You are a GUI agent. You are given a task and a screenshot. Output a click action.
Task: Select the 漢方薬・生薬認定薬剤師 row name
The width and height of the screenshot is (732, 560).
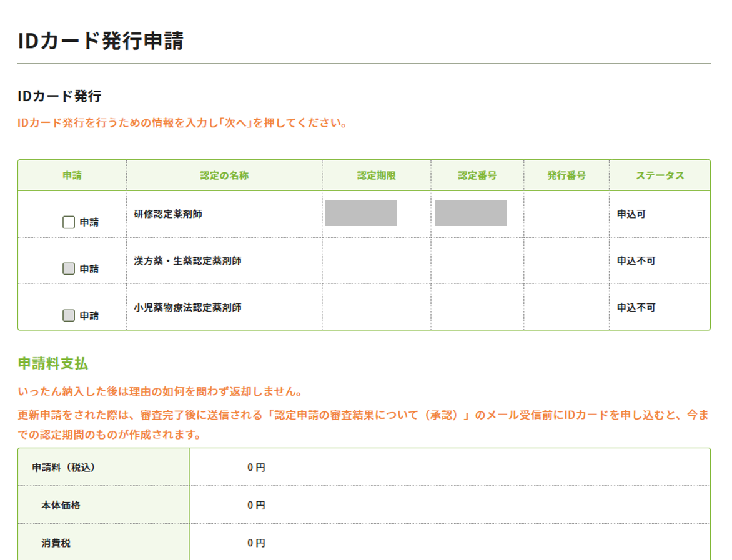[x=187, y=261]
